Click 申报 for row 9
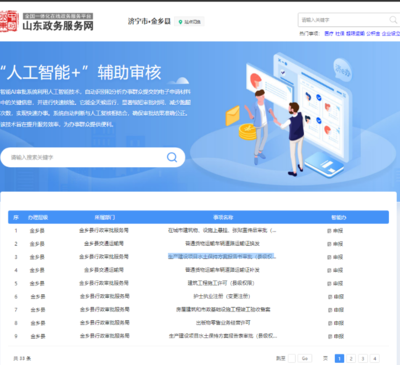The image size is (400, 365). (335, 336)
